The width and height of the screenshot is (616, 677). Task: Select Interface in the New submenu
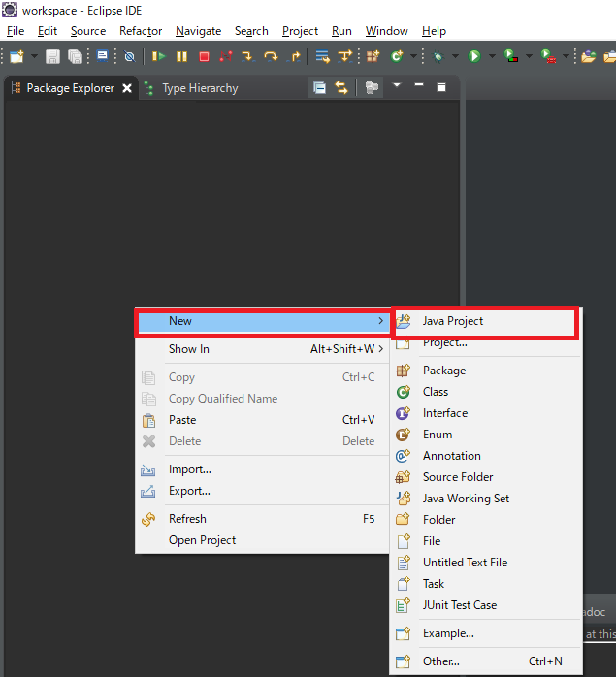(486, 413)
